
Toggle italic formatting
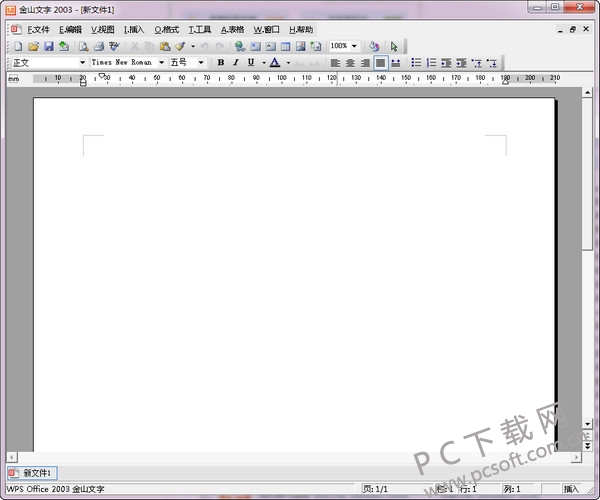coord(236,62)
